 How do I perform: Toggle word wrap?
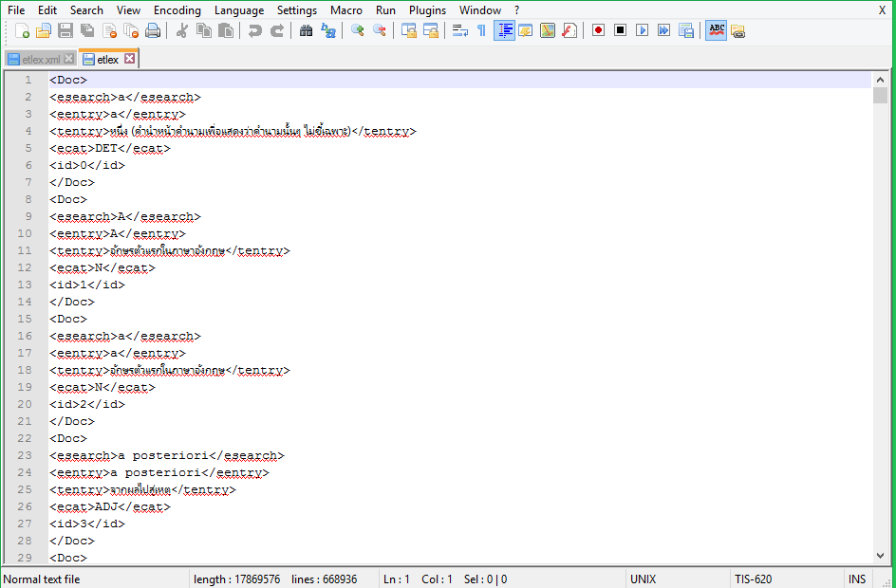pyautogui.click(x=460, y=31)
